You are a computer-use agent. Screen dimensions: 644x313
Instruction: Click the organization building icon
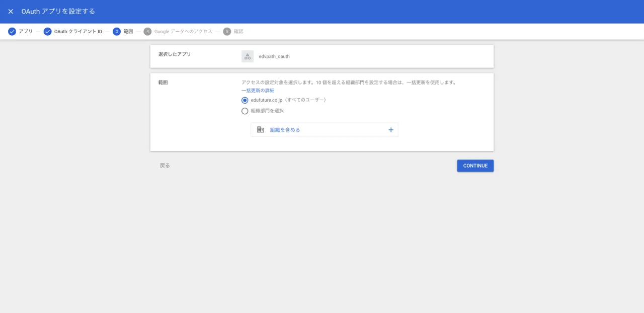tap(261, 130)
